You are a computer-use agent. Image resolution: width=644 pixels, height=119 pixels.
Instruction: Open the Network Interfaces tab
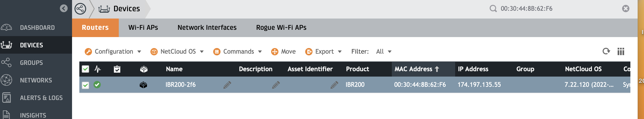[x=207, y=28]
